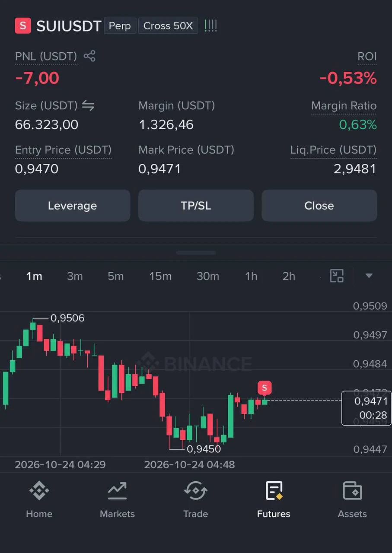Tap the PNL value -7,00
The height and width of the screenshot is (553, 392).
(x=37, y=78)
